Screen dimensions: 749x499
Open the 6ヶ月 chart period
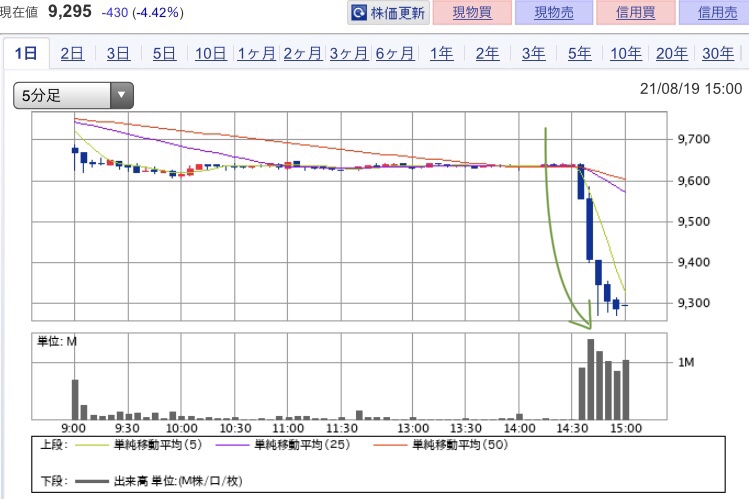(x=395, y=53)
